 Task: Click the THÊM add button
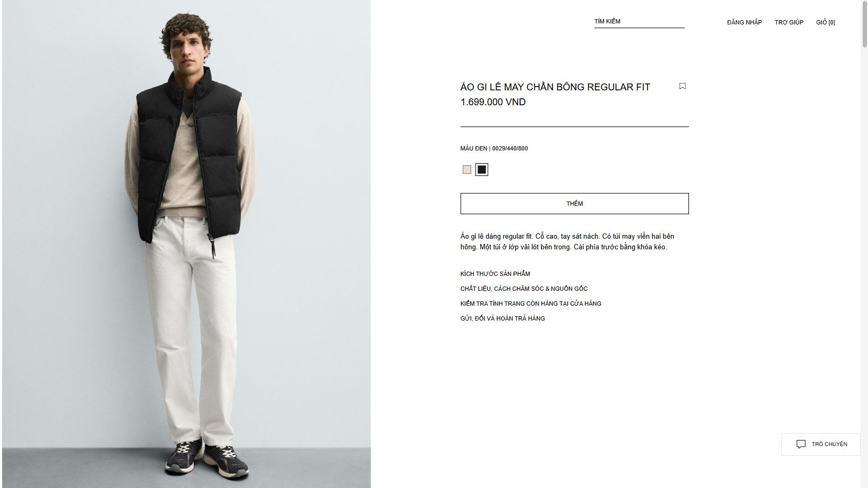point(574,204)
